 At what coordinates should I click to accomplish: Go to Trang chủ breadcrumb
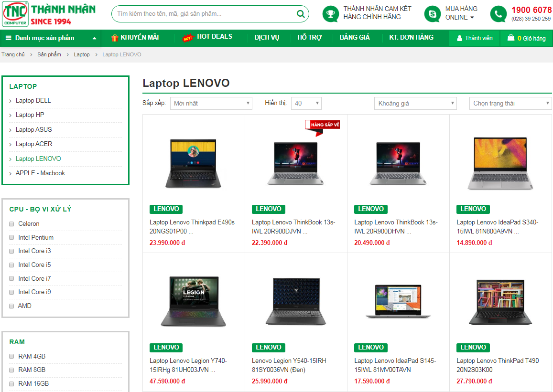tap(13, 54)
